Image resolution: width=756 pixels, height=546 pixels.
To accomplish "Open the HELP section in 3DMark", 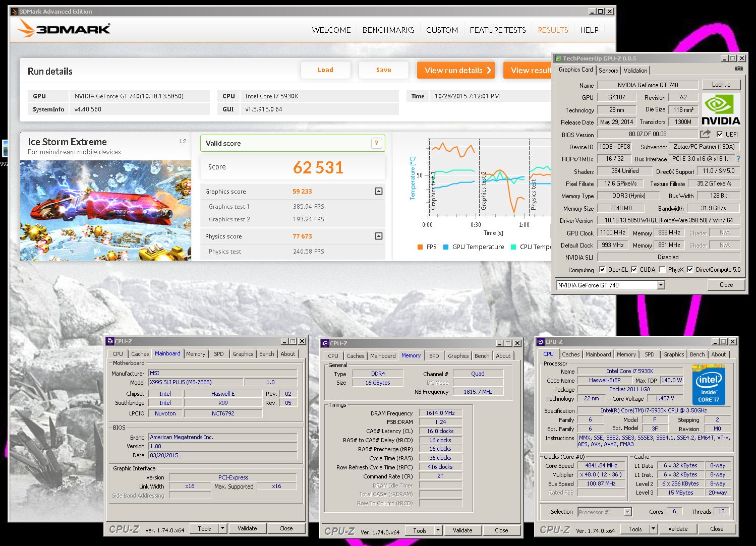I will 589,30.
